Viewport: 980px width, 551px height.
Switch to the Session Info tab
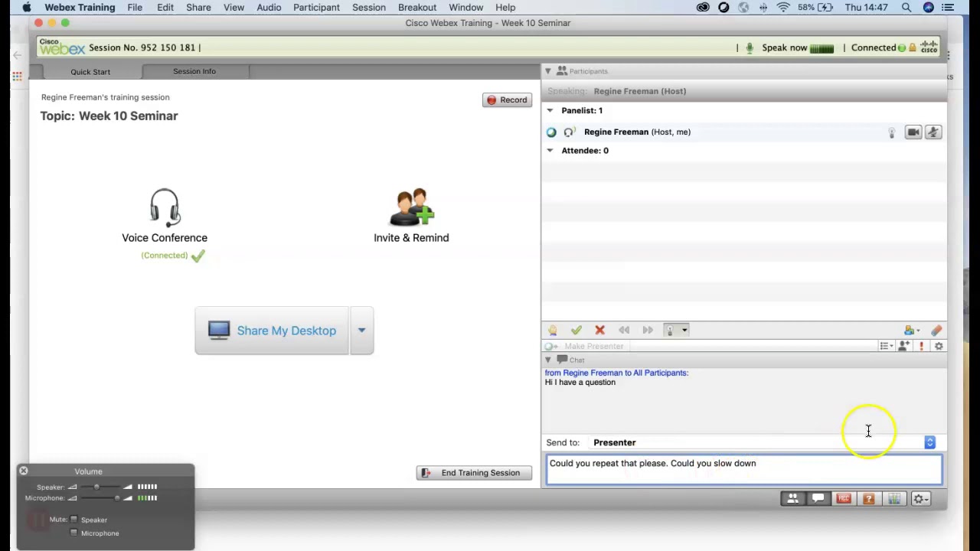[194, 72]
